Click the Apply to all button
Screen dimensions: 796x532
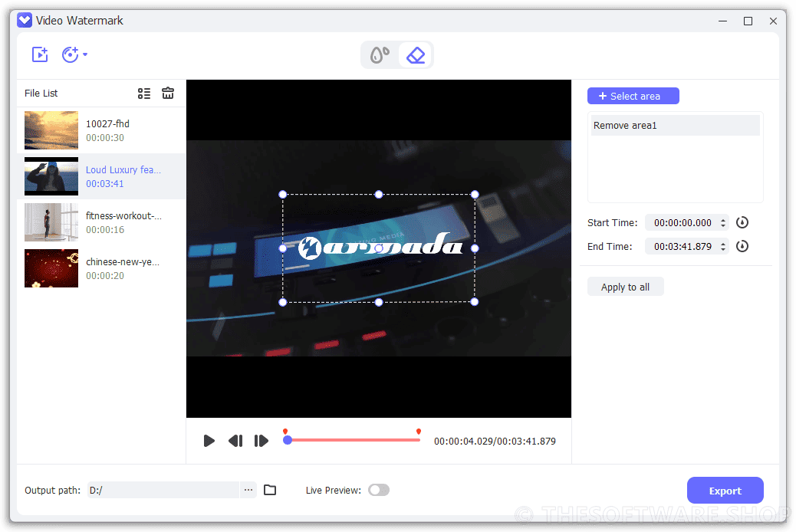[x=626, y=287]
